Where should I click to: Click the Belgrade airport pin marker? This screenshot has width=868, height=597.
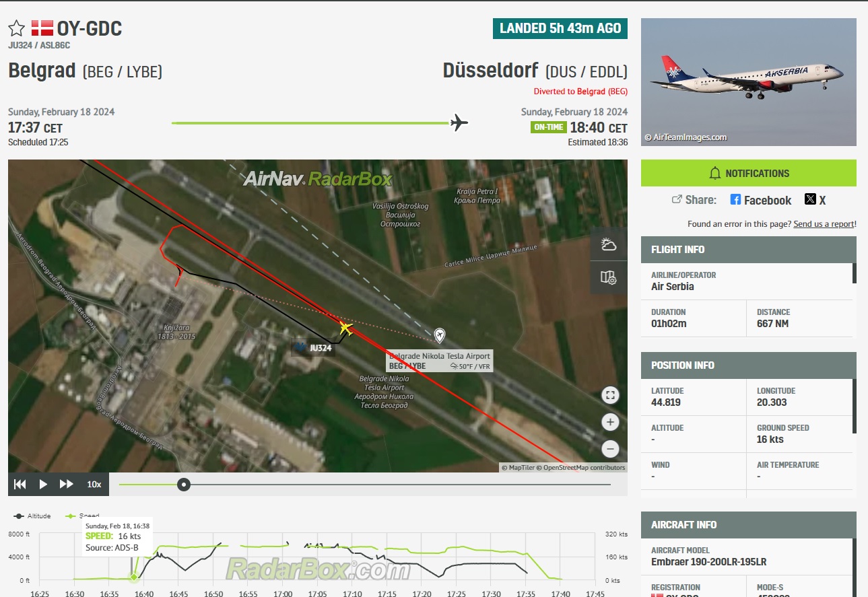pyautogui.click(x=440, y=335)
